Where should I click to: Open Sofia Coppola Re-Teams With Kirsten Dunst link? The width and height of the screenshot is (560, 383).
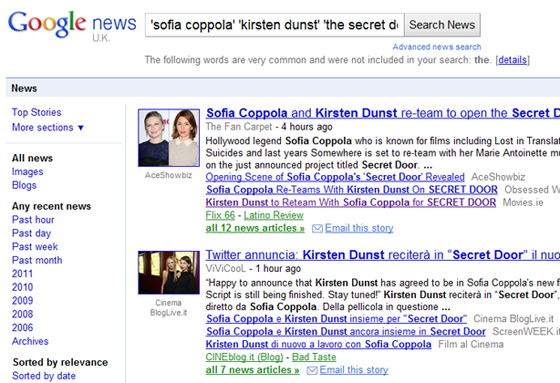pyautogui.click(x=352, y=190)
